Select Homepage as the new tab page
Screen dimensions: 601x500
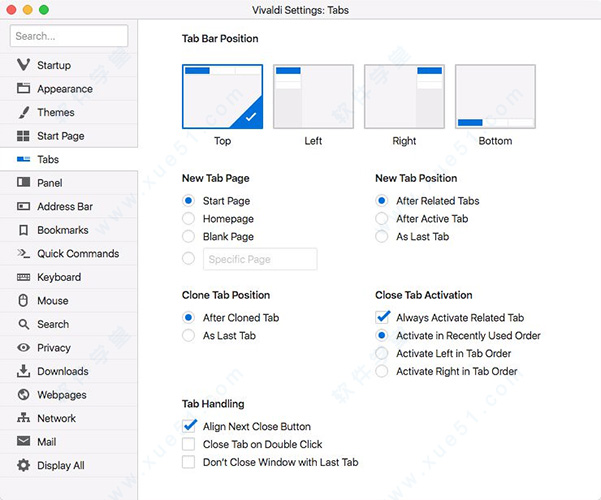coord(188,219)
